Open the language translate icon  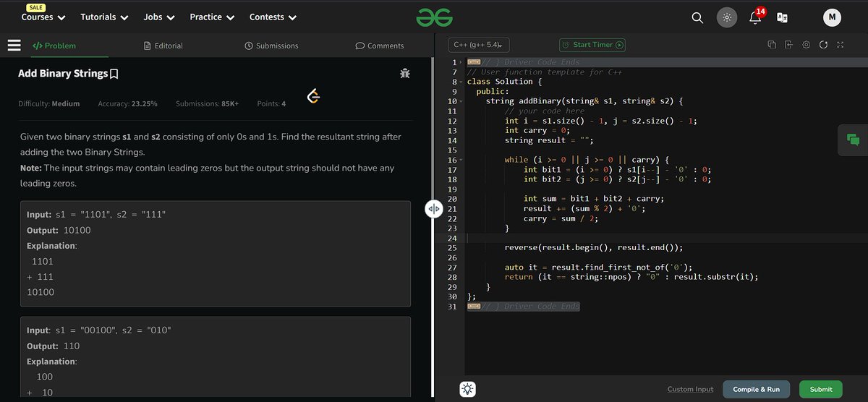(x=782, y=18)
